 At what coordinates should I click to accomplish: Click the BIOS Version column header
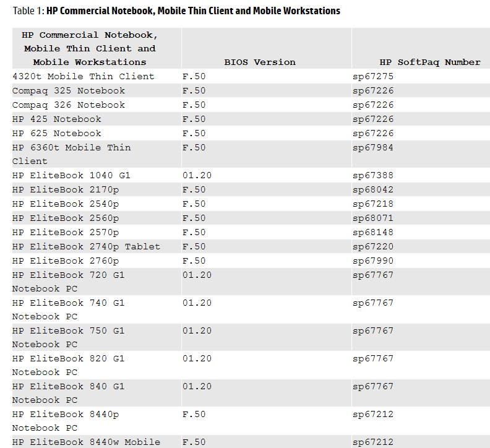coord(260,62)
